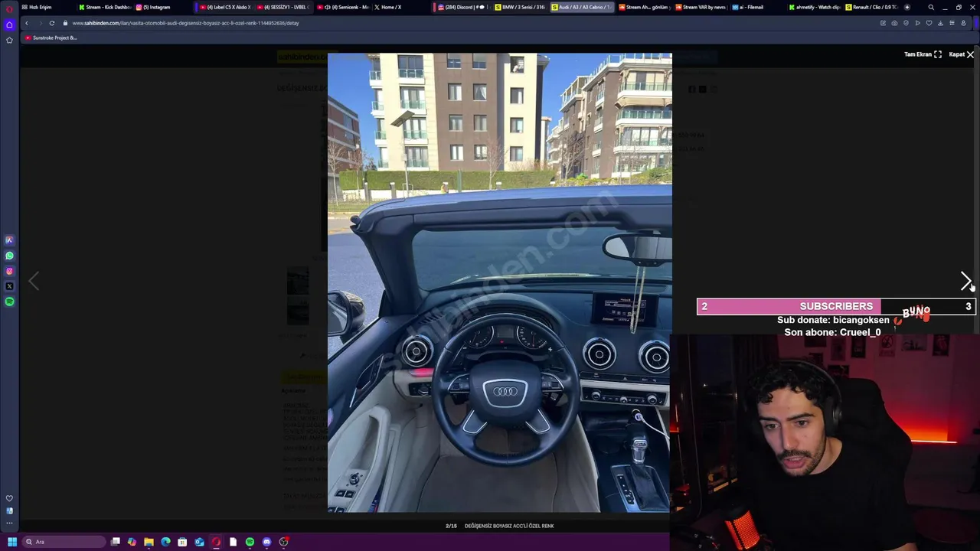Open the easy setup sliders icon

click(952, 23)
